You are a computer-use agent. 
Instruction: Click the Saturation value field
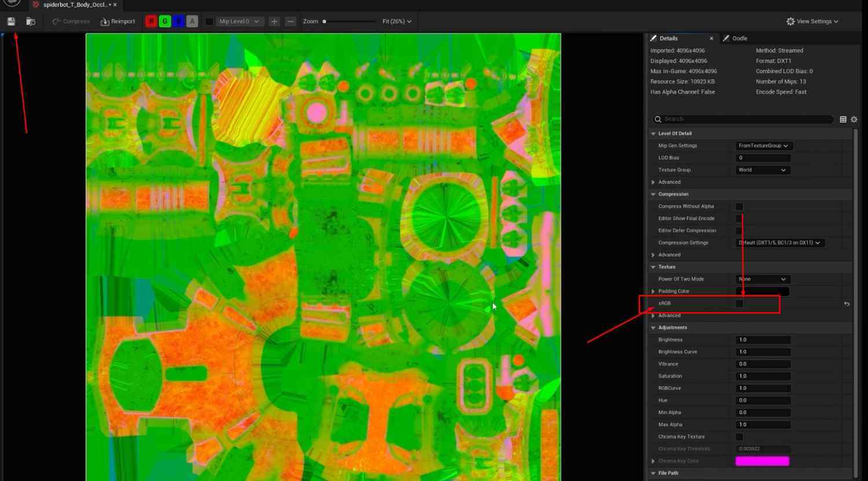pos(763,376)
